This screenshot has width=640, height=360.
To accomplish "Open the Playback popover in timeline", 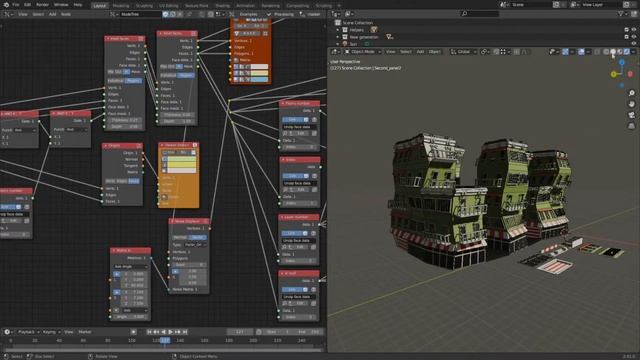I will click(29, 332).
